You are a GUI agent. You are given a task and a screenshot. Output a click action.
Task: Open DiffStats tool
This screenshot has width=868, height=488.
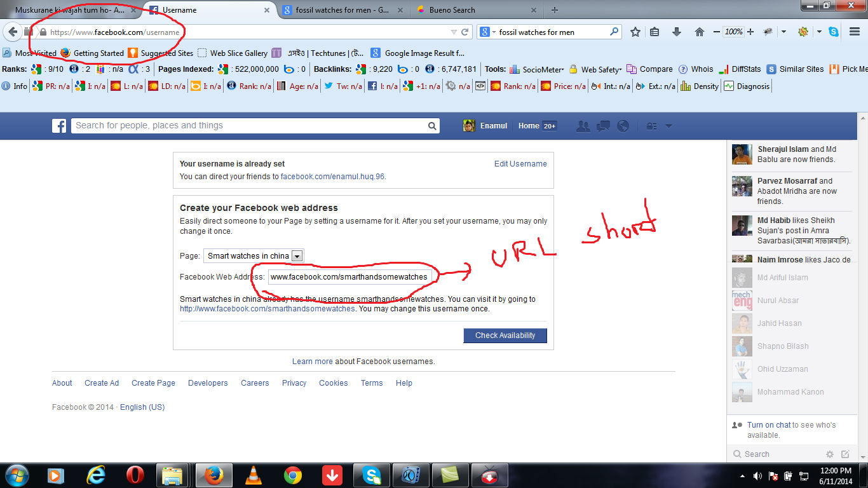(x=740, y=69)
